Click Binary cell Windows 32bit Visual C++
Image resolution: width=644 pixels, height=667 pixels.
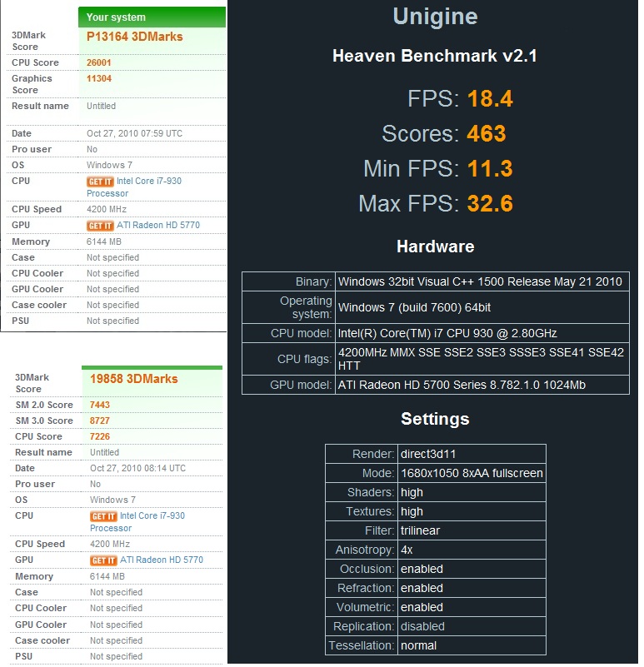[x=482, y=281]
